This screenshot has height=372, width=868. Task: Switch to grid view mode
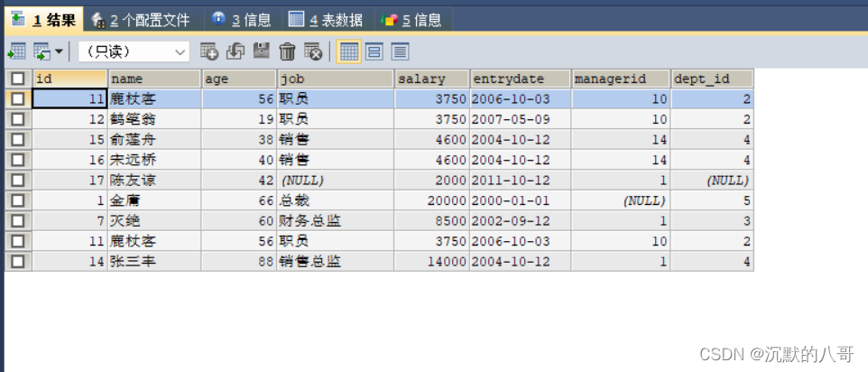(349, 51)
